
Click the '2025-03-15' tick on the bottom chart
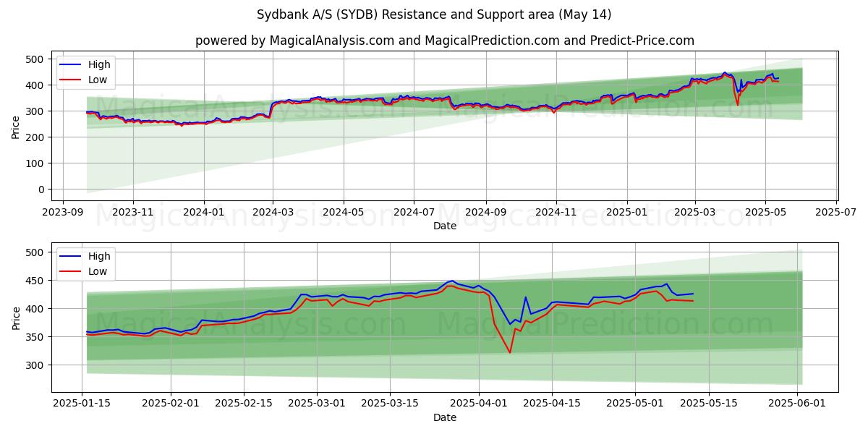pyautogui.click(x=390, y=403)
